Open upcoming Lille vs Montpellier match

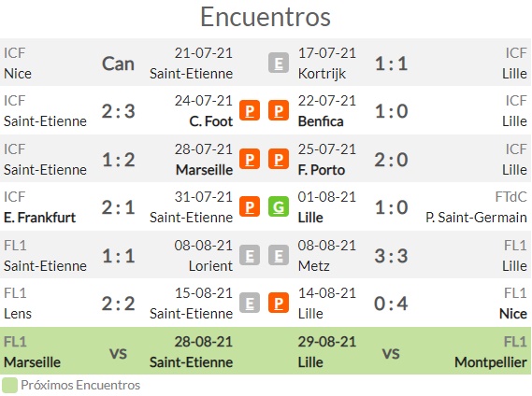pos(398,351)
